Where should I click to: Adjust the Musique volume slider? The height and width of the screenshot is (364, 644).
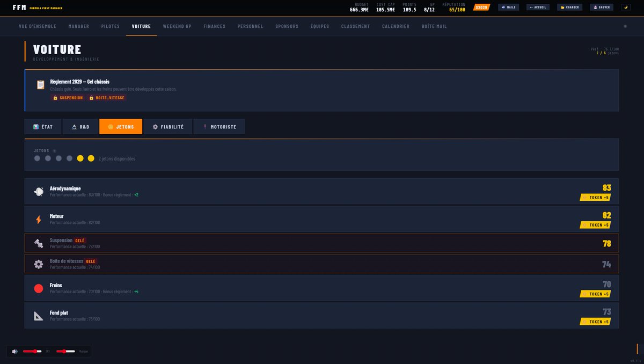[65, 351]
